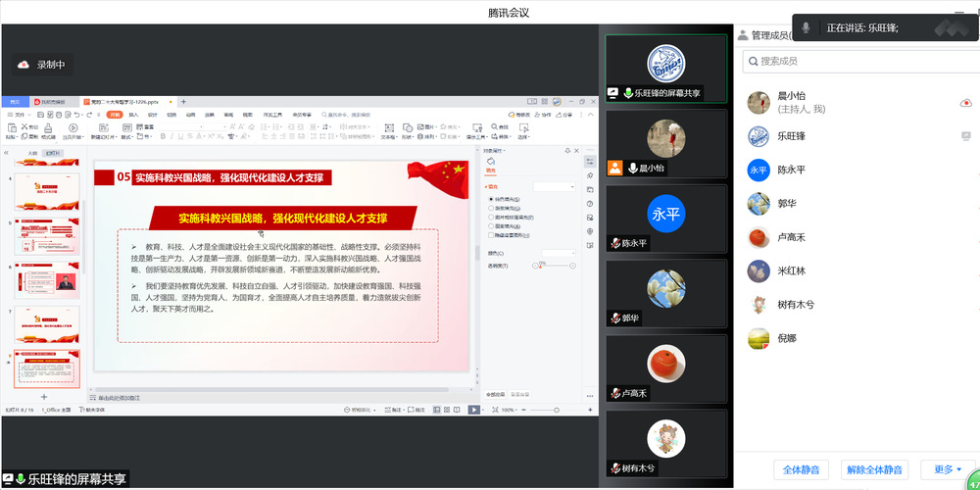This screenshot has height=490, width=980.
Task: Open the 更多 dropdown in member panel
Action: click(947, 469)
